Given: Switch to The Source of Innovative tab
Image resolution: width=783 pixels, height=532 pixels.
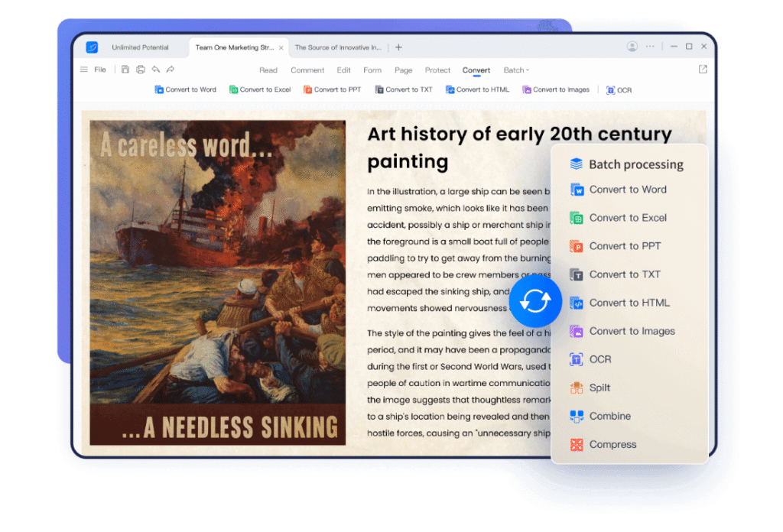Looking at the screenshot, I should pos(338,48).
